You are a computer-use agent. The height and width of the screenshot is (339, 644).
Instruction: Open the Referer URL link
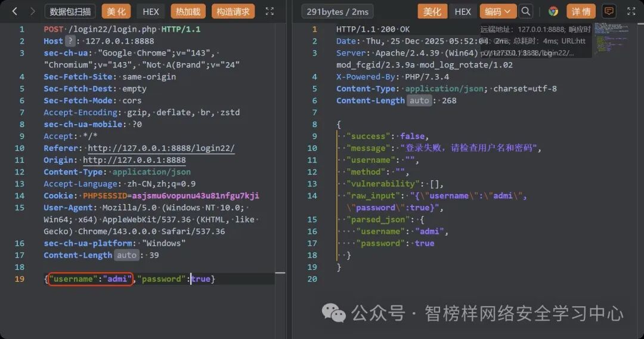161,148
